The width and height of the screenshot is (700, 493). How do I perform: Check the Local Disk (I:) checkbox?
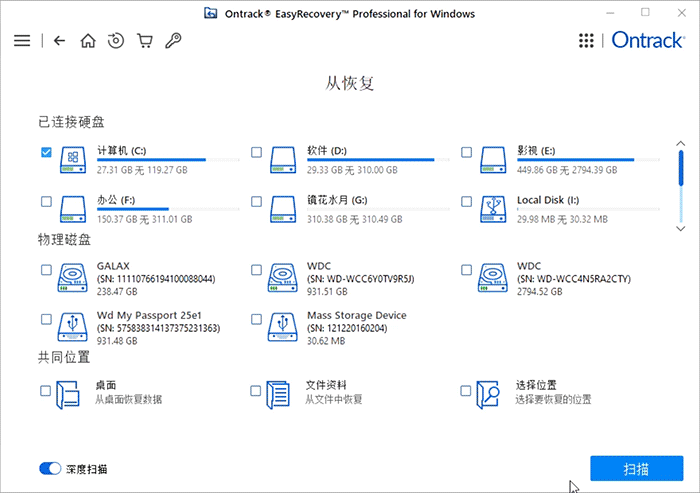click(x=467, y=201)
